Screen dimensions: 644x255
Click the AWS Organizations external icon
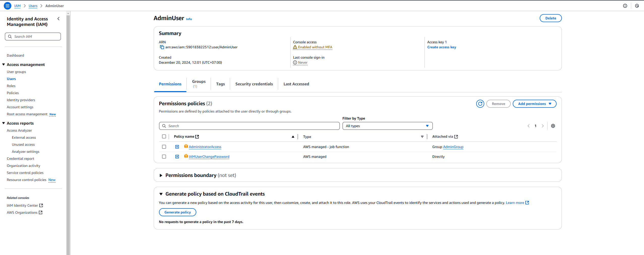click(41, 212)
